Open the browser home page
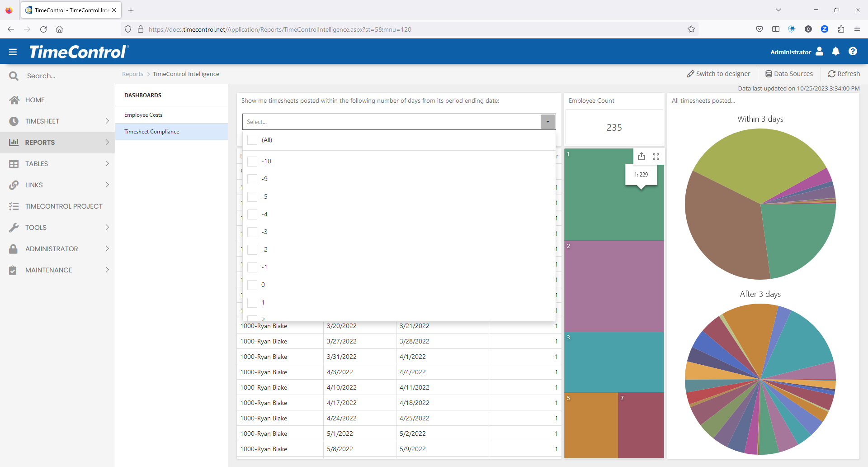868x467 pixels. pyautogui.click(x=59, y=29)
